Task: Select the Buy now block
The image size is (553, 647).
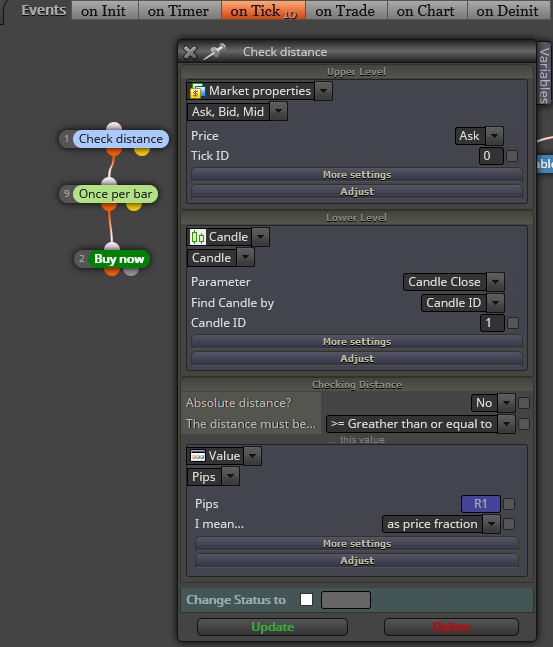Action: [119, 259]
